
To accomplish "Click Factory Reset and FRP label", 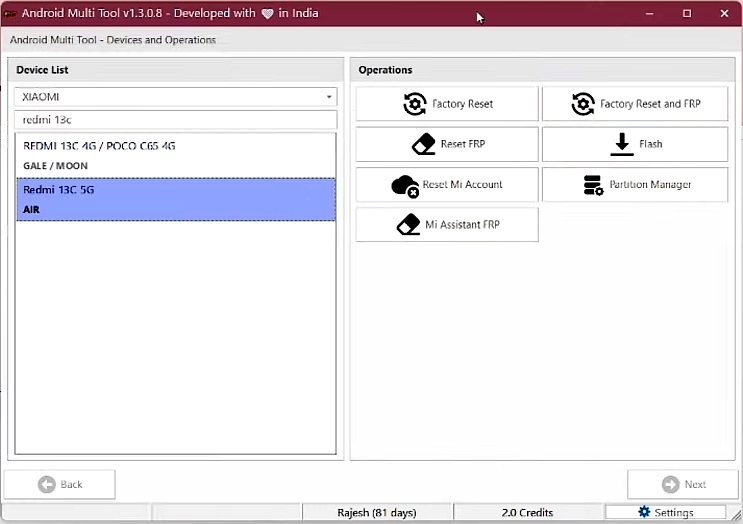I will [x=650, y=104].
